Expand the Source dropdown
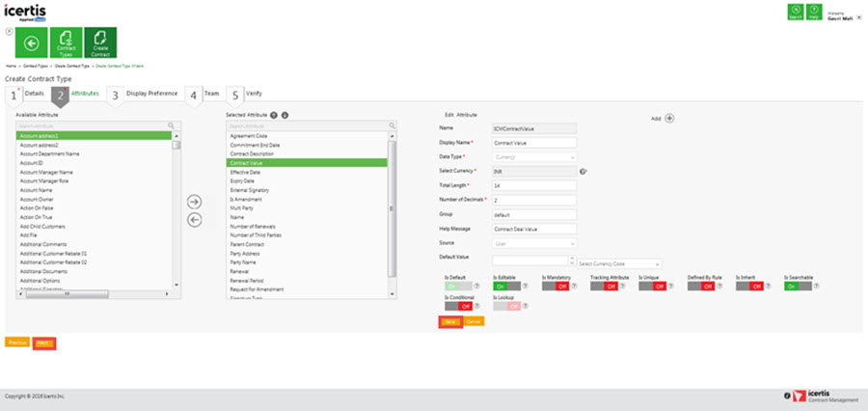This screenshot has width=868, height=411. (533, 243)
